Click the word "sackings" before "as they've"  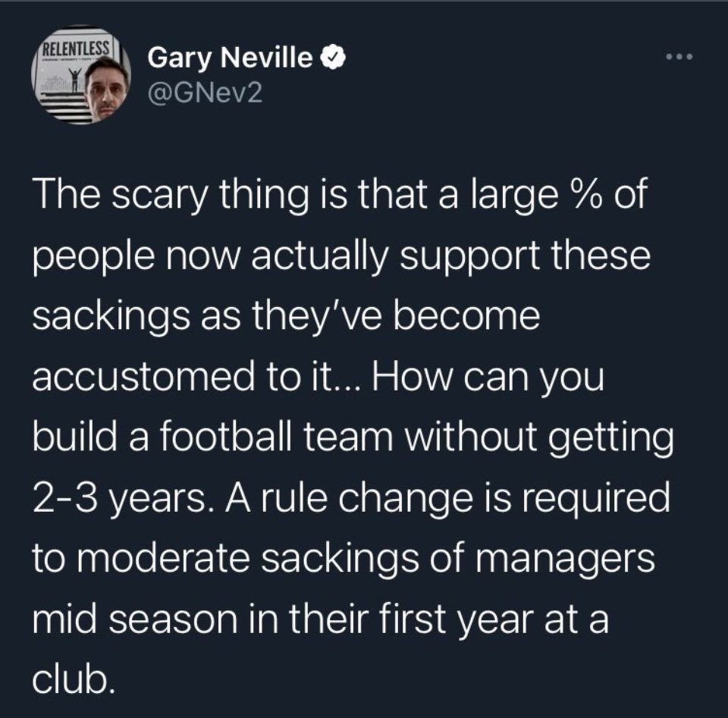111,316
